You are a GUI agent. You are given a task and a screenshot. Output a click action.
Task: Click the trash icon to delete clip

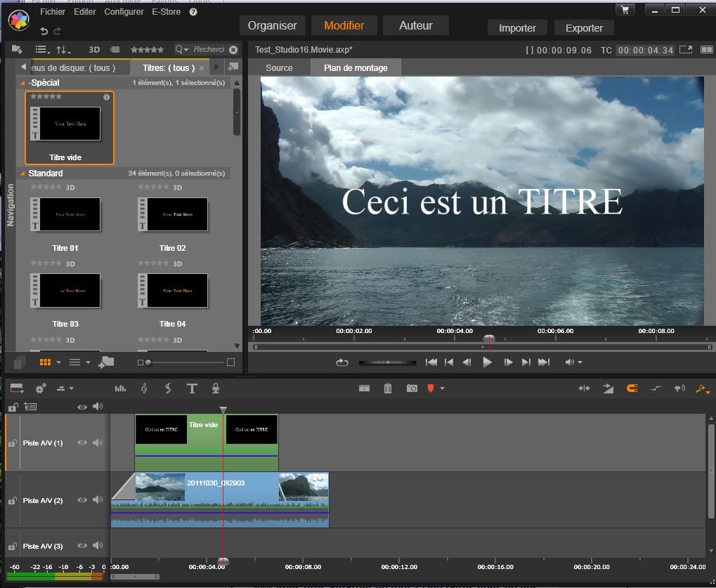coord(388,388)
